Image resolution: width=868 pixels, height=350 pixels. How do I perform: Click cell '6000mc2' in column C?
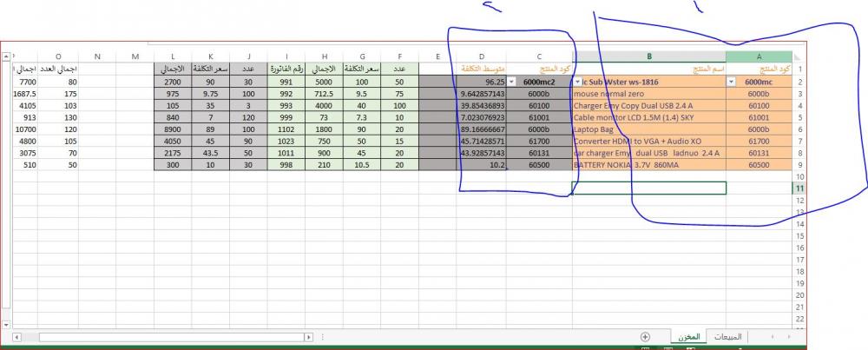pos(539,82)
